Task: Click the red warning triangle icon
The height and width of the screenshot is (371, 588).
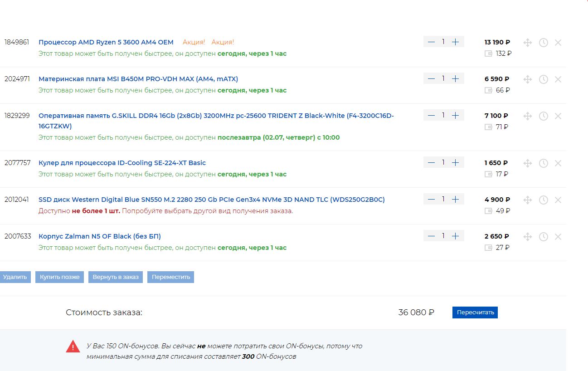Action: 73,347
